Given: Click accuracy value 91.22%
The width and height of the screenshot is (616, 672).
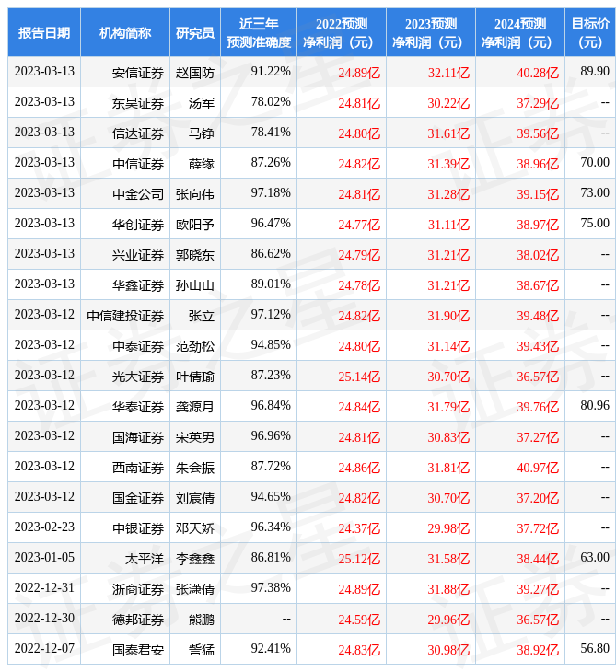Looking at the screenshot, I should coord(271,71).
